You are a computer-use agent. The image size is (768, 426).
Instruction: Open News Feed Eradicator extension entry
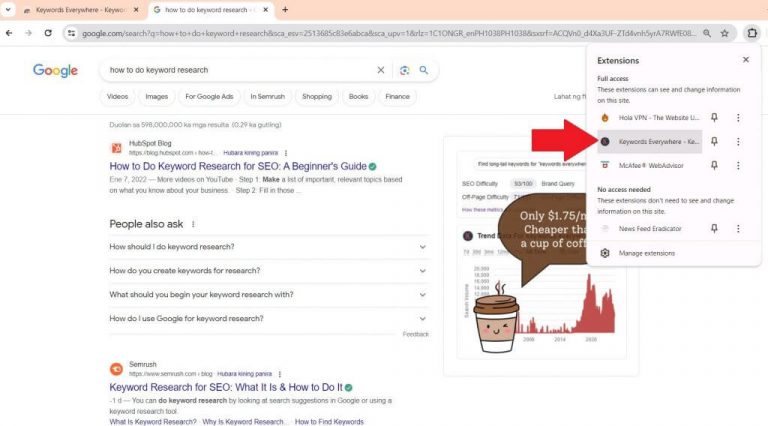649,229
